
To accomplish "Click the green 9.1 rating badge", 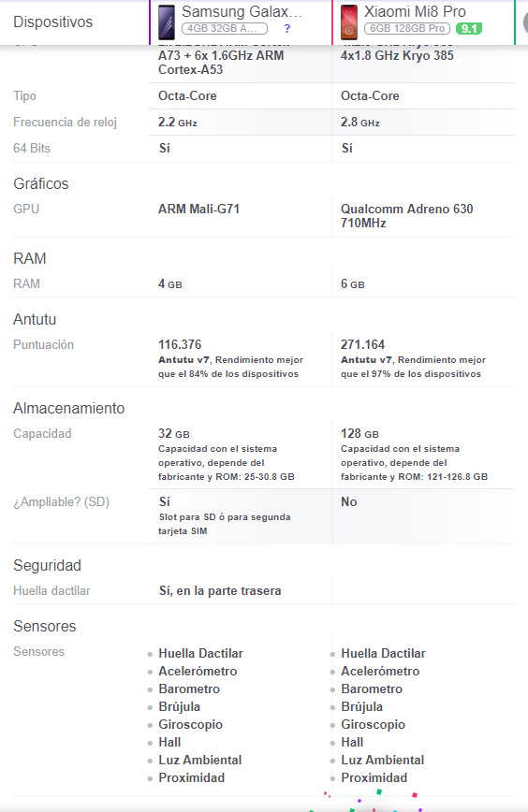I will [469, 28].
